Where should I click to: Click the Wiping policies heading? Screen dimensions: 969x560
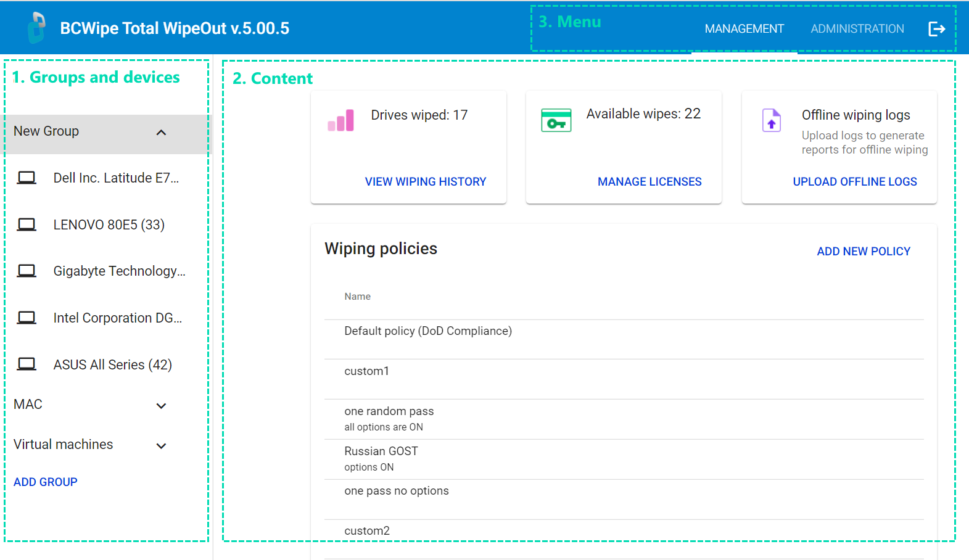pyautogui.click(x=381, y=249)
